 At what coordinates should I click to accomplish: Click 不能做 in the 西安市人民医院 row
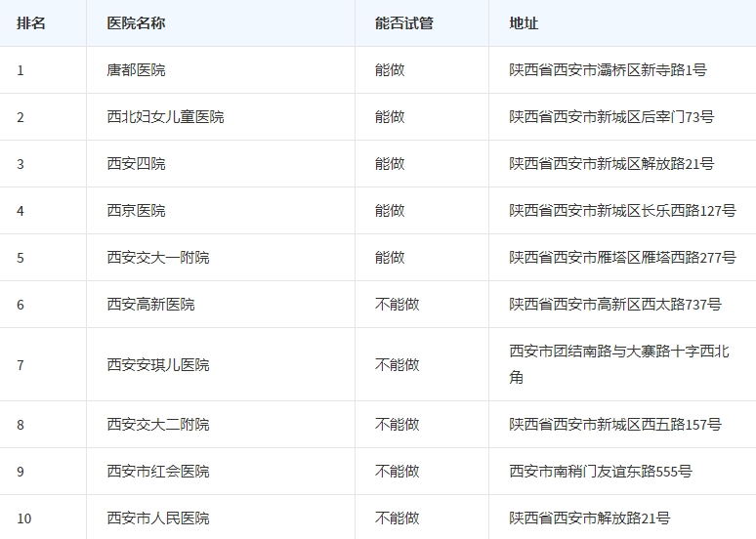pos(398,518)
